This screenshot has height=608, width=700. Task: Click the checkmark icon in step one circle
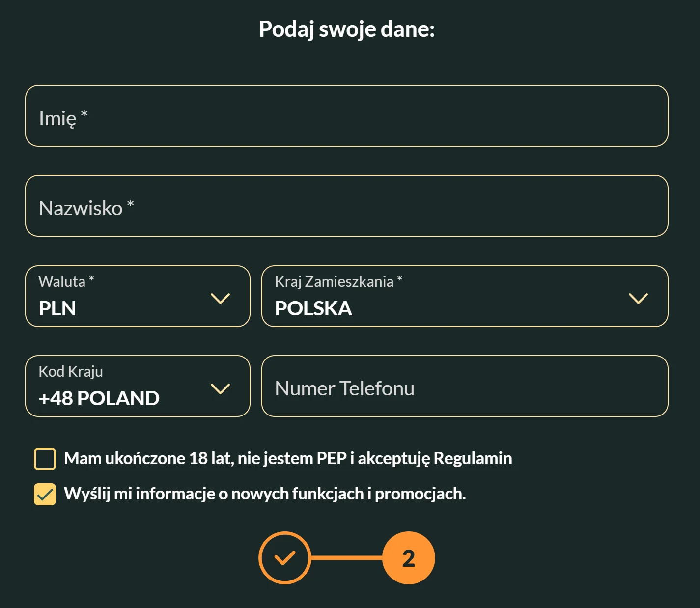tap(284, 557)
